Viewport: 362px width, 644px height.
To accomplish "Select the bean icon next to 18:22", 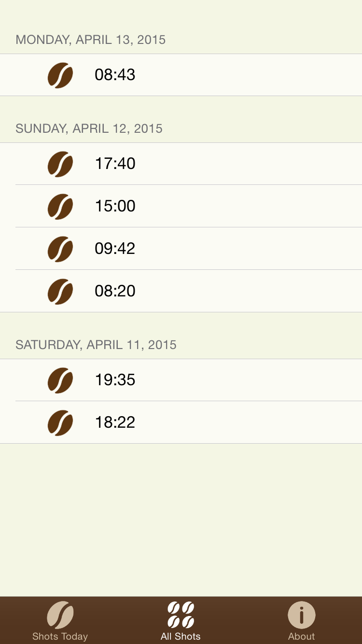I will [x=60, y=423].
